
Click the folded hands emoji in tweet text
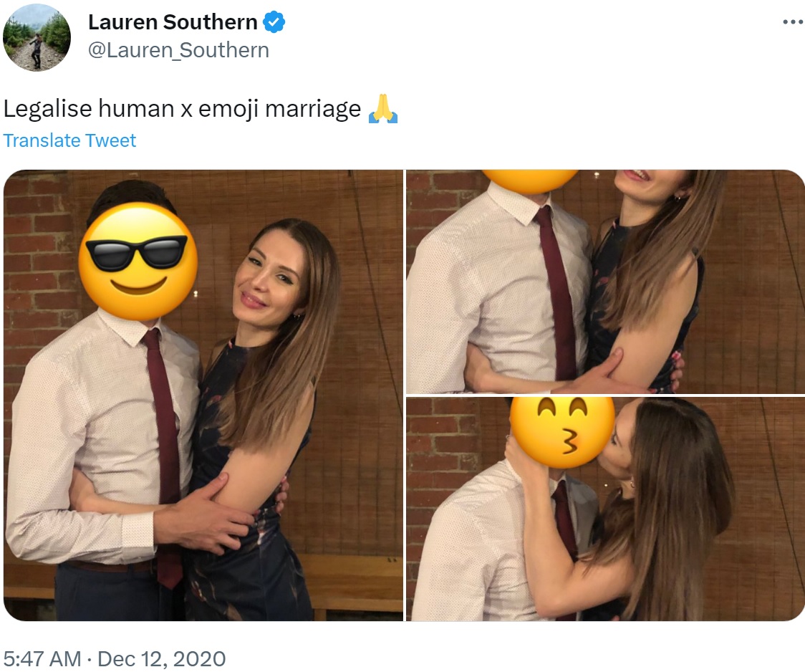(383, 108)
